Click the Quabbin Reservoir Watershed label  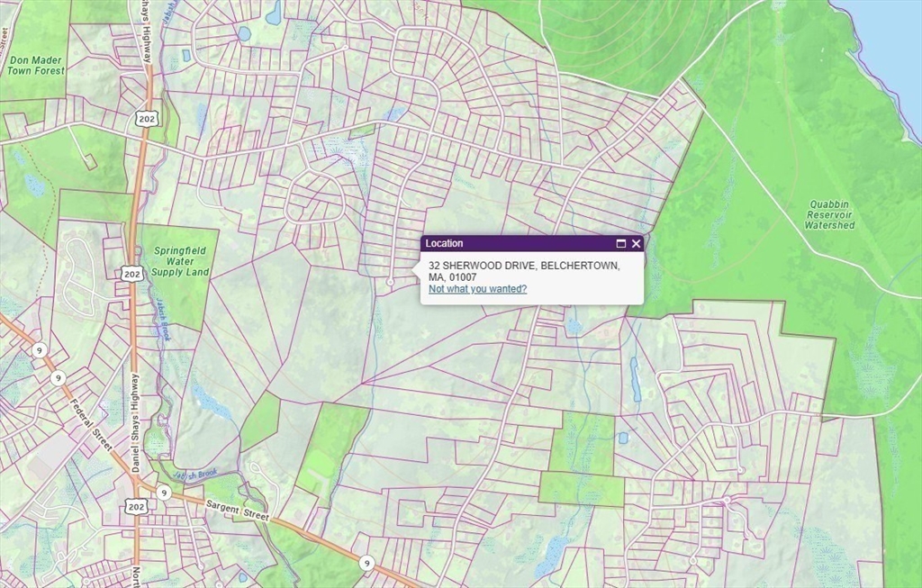pos(829,214)
